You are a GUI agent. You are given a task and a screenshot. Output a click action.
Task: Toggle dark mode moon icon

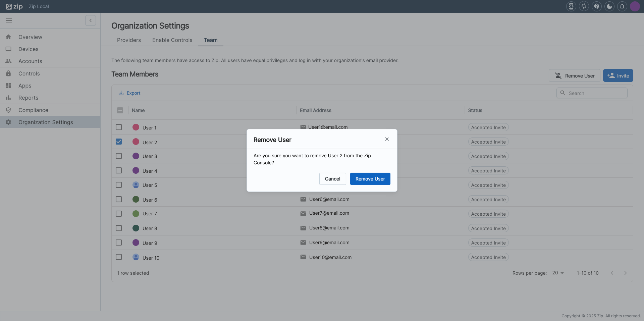click(x=609, y=6)
